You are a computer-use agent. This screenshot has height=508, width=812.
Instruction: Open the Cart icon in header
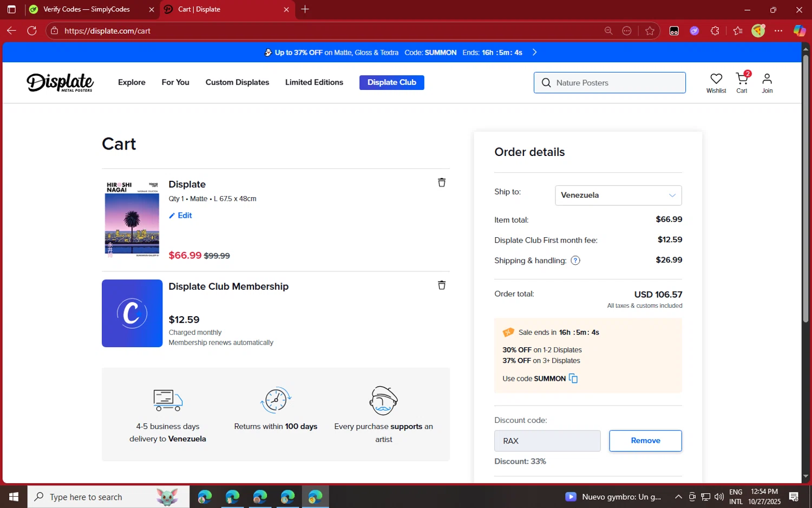point(742,82)
